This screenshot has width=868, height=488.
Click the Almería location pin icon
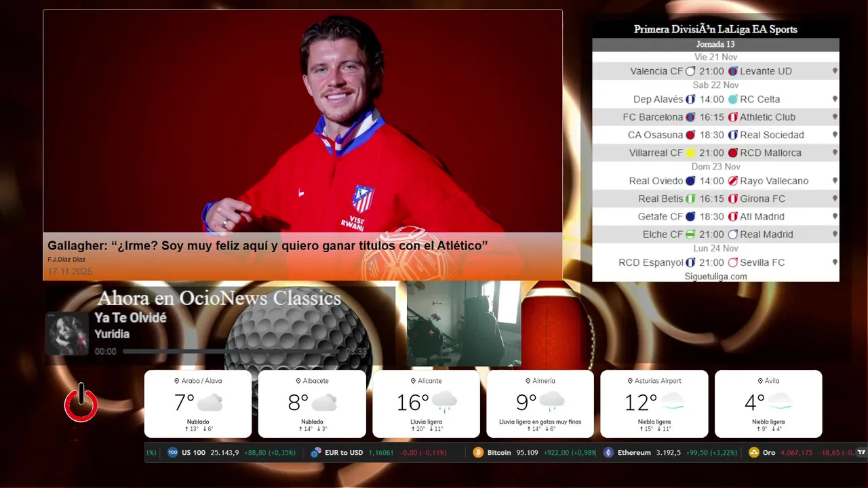coord(528,381)
